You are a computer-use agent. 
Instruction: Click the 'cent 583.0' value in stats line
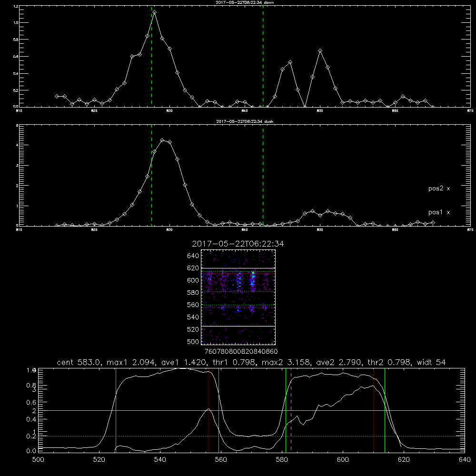pyautogui.click(x=79, y=362)
